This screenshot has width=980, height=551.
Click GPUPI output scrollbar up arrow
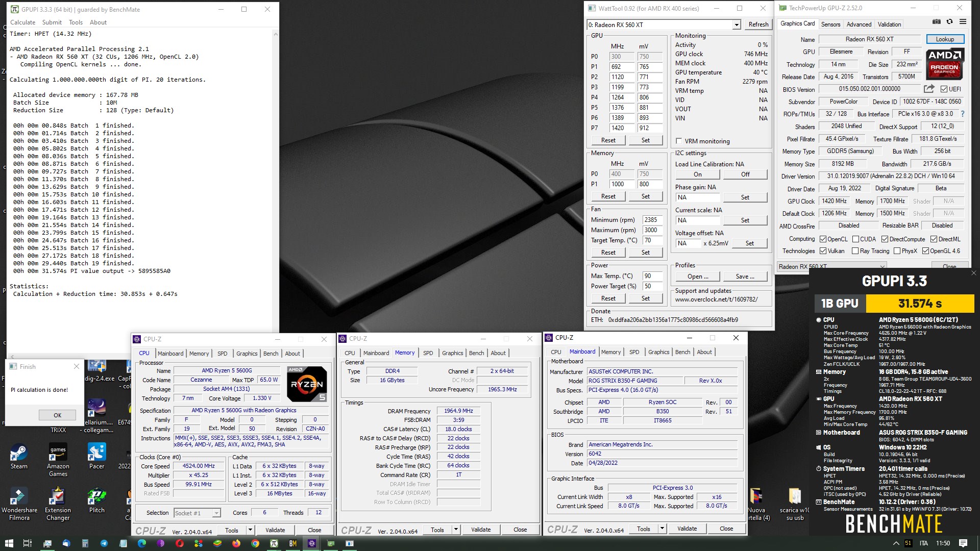(276, 34)
